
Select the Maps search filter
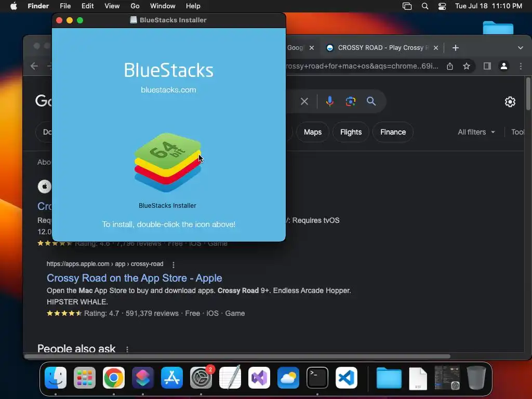[x=312, y=132]
